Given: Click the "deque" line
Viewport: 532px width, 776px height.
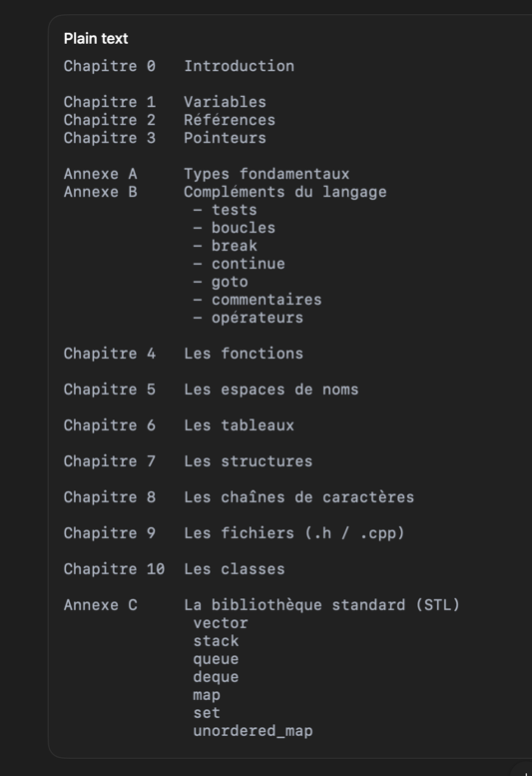Looking at the screenshot, I should click(216, 677).
